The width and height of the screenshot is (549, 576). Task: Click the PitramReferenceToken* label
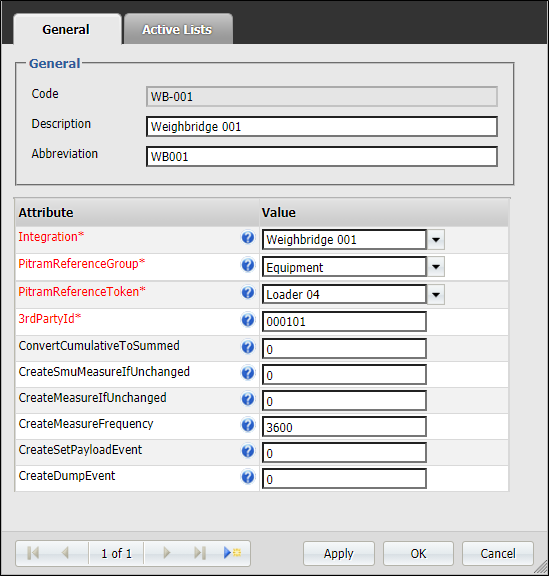pyautogui.click(x=82, y=292)
